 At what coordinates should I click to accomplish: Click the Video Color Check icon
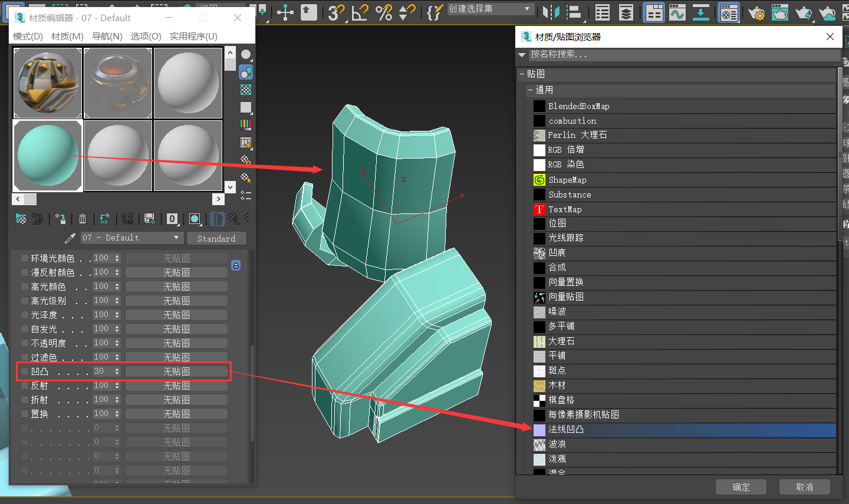point(246,124)
